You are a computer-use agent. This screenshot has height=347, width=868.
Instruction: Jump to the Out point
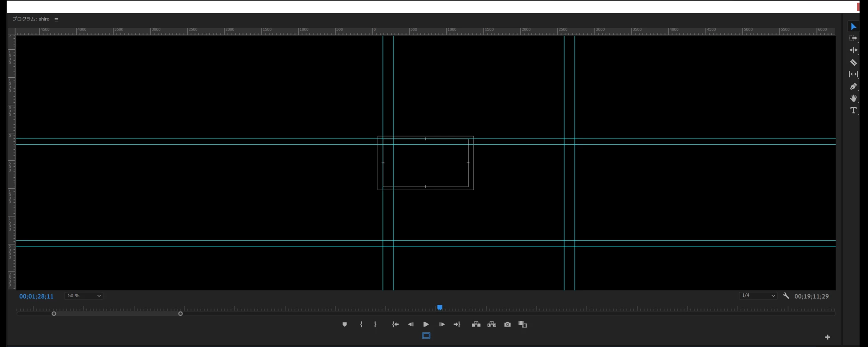click(x=457, y=324)
